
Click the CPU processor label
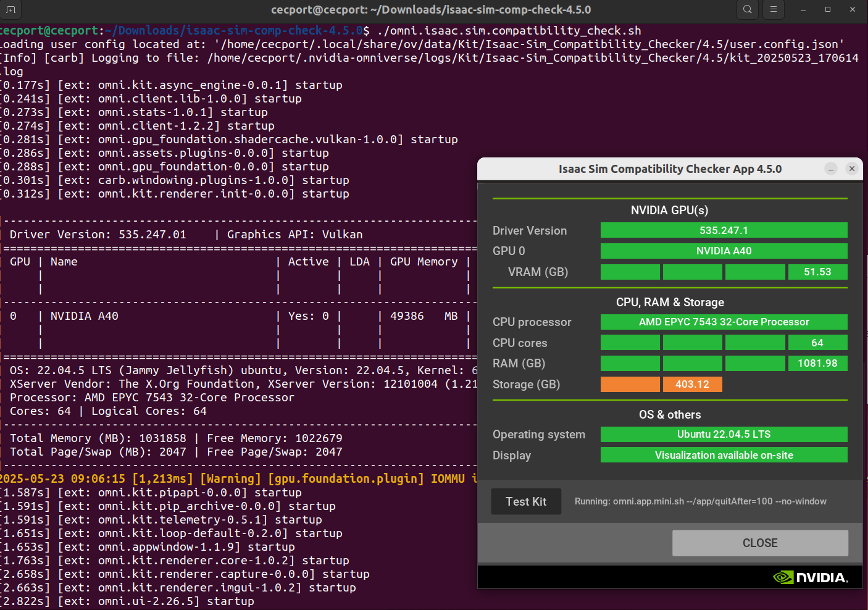tap(532, 322)
